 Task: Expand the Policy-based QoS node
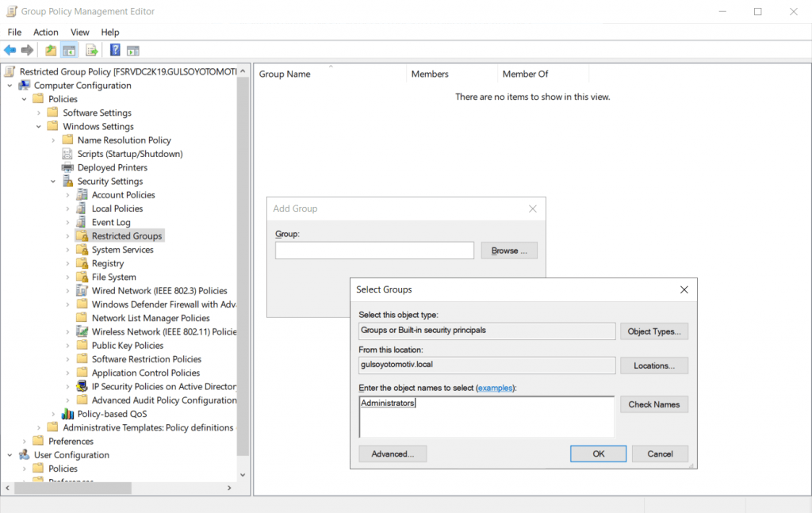point(53,414)
